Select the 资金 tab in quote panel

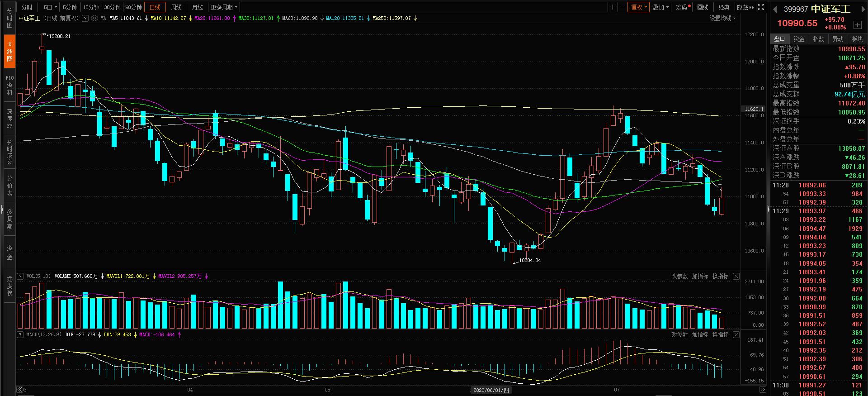pyautogui.click(x=799, y=39)
